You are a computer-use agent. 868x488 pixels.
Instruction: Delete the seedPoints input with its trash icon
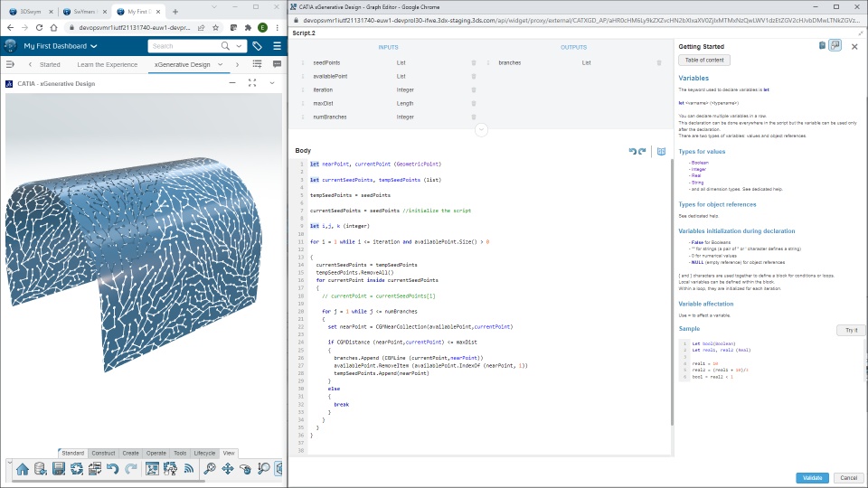tap(473, 62)
